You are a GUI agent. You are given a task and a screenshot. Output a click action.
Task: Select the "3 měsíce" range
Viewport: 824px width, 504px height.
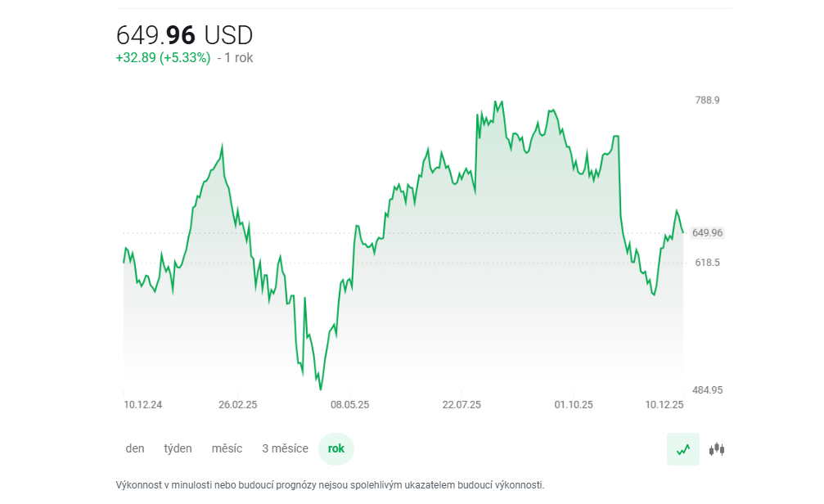pyautogui.click(x=285, y=448)
